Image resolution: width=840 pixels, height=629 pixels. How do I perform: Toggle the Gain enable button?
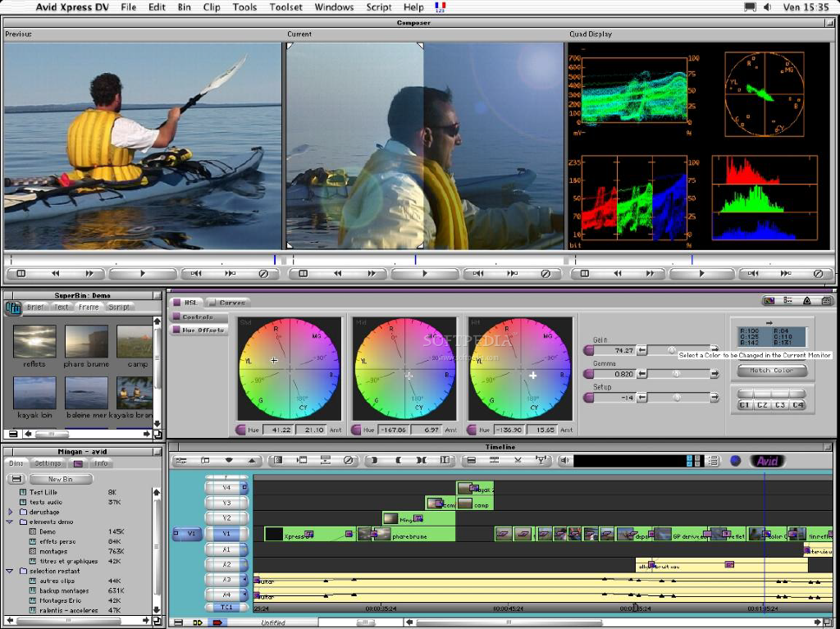588,350
